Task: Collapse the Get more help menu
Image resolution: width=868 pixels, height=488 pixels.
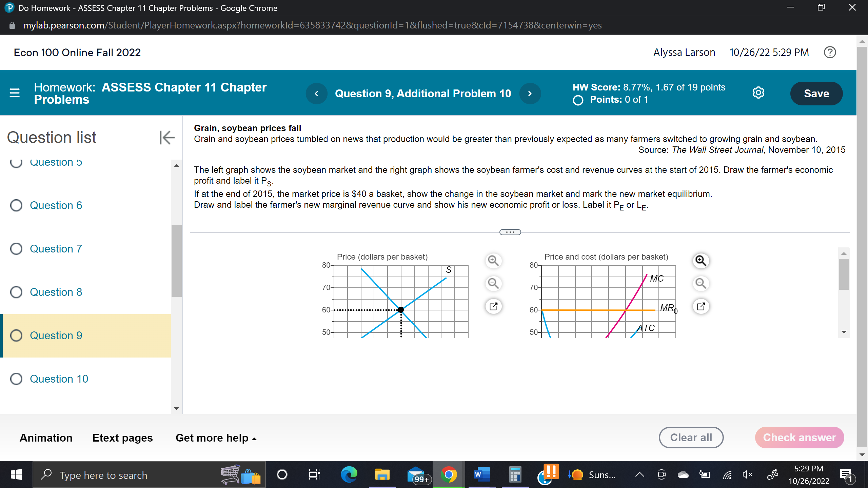Action: click(254, 438)
